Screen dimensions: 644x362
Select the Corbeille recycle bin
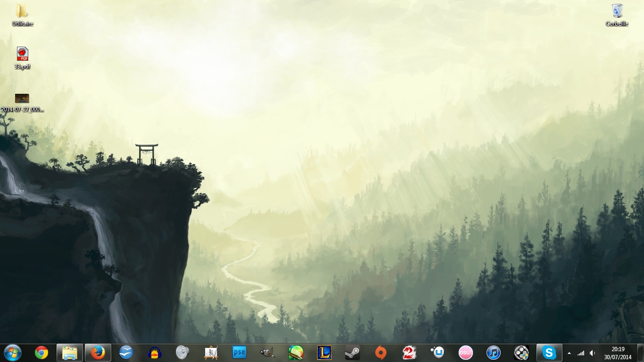point(617,15)
